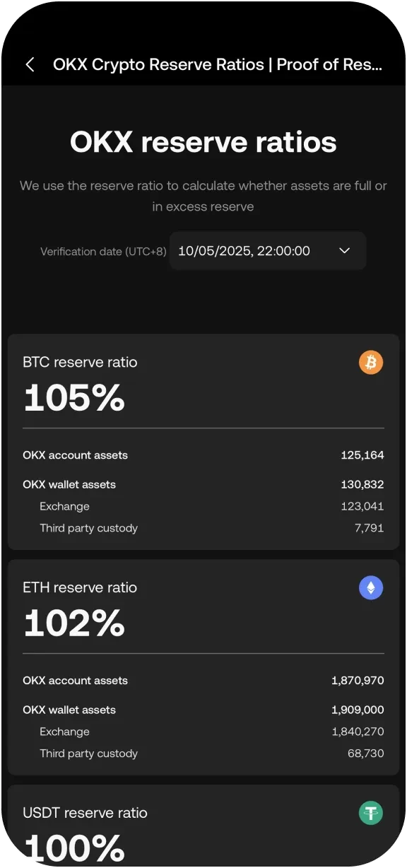Select the page title in header bar
This screenshot has height=868, width=407.
(x=218, y=65)
